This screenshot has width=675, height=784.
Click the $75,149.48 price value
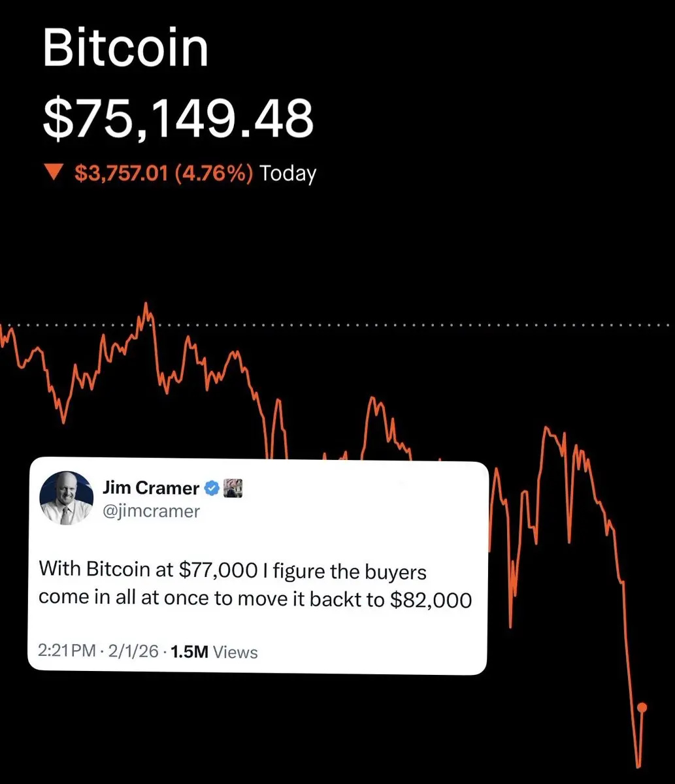pyautogui.click(x=178, y=119)
